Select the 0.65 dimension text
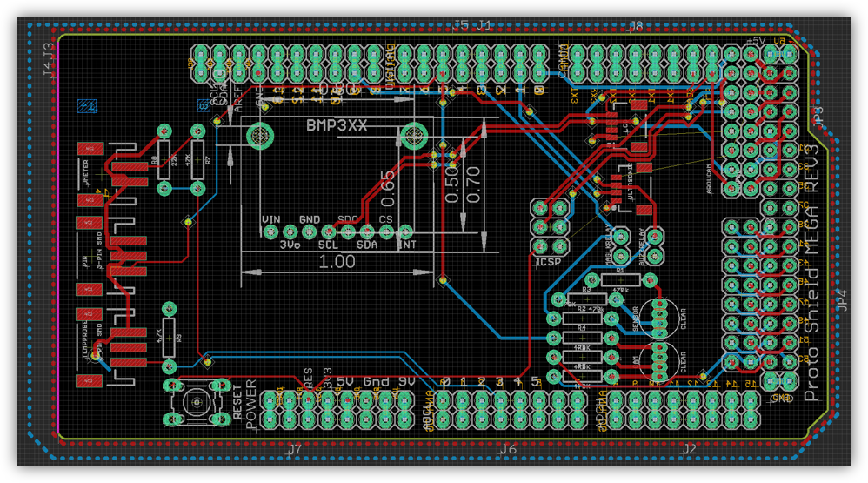This screenshot has height=483, width=868. click(388, 189)
